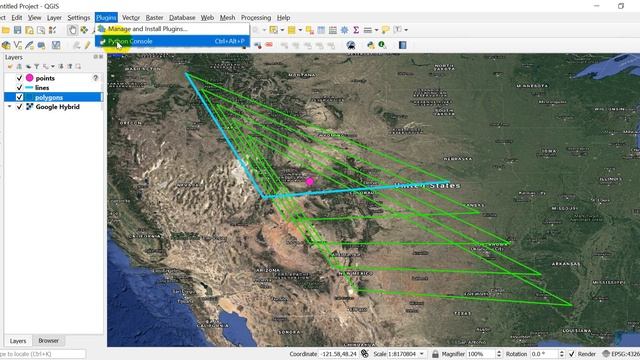Click the blue book plugin icon
Viewport: 640px width, 360px height.
[x=402, y=45]
